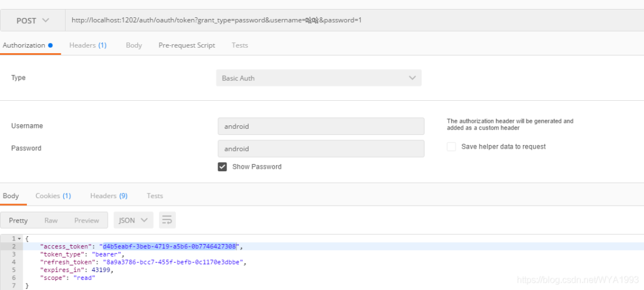Click the highlighted access_token value
The image size is (644, 290).
click(170, 246)
